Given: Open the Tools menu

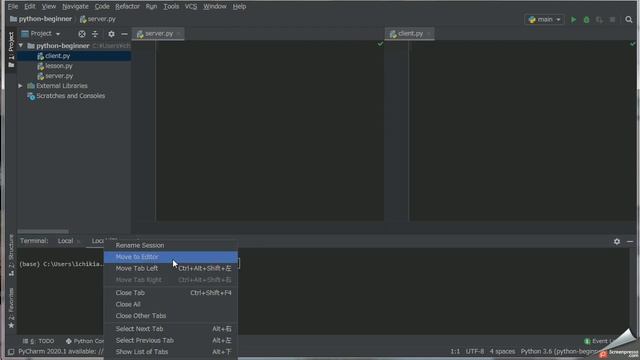Looking at the screenshot, I should point(171,7).
